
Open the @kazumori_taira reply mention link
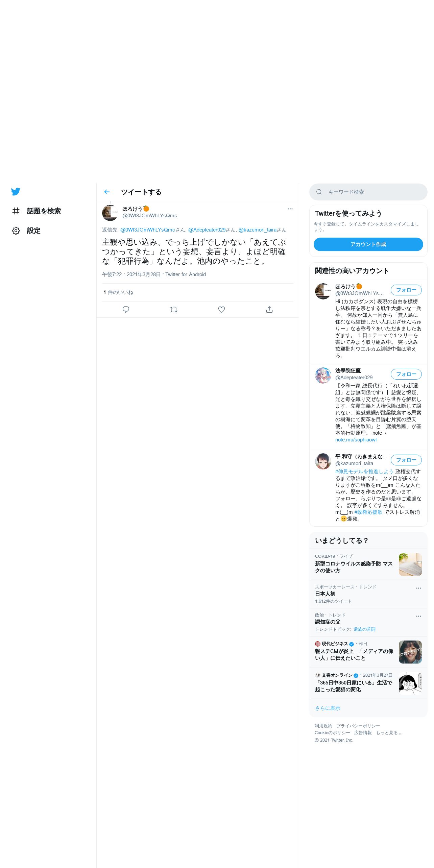[258, 230]
